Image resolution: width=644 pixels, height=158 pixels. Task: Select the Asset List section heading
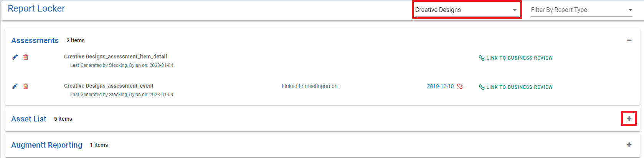pyautogui.click(x=29, y=119)
